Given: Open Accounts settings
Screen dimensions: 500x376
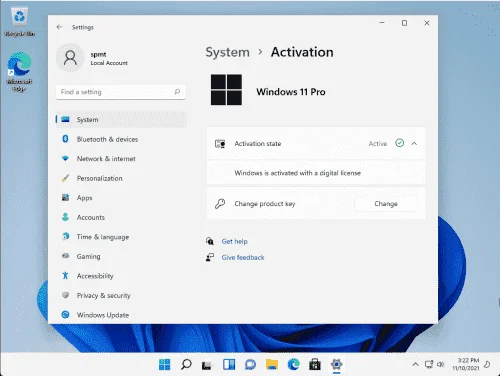Looking at the screenshot, I should 121,217.
